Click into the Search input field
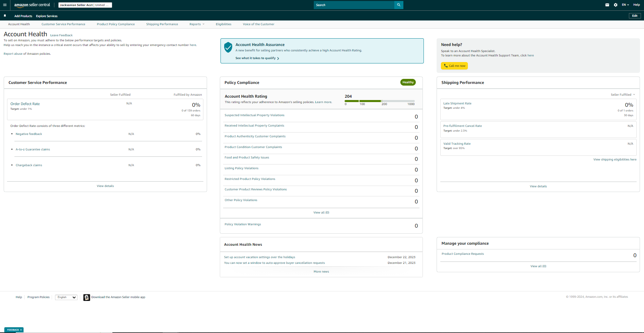This screenshot has width=644, height=333. click(354, 5)
